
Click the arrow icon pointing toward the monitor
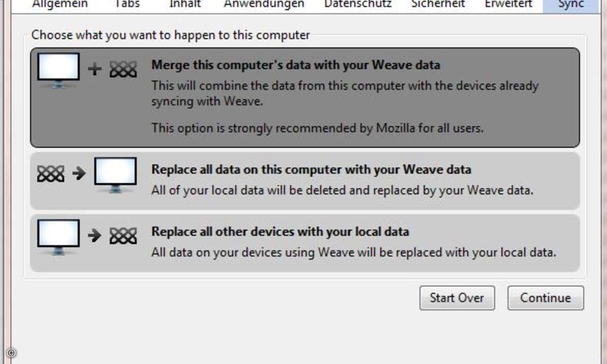79,174
